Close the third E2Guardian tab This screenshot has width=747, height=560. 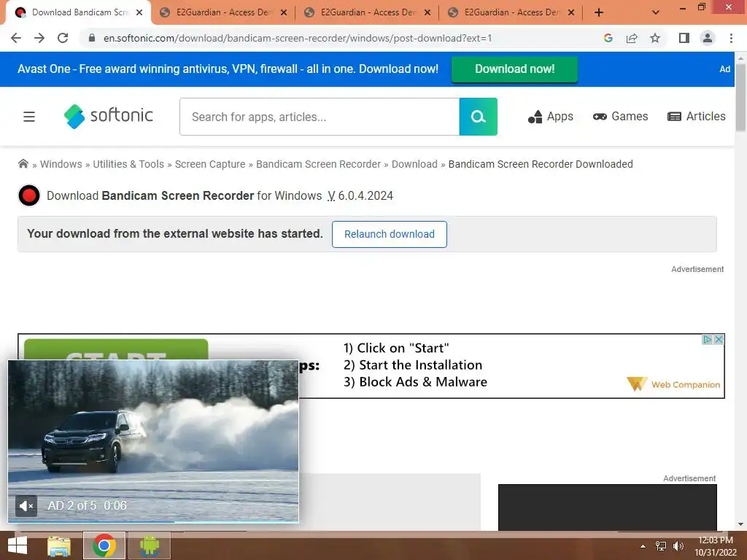(571, 12)
